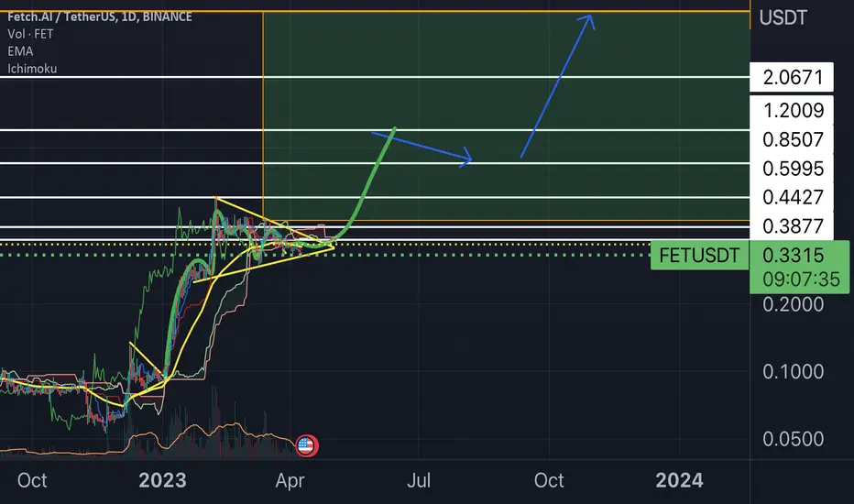Click the USDT currency label
The image size is (854, 504).
[x=783, y=17]
